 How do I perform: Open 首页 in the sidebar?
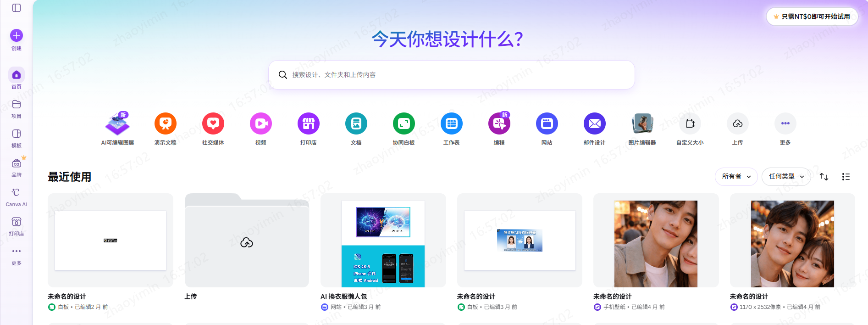pyautogui.click(x=17, y=78)
